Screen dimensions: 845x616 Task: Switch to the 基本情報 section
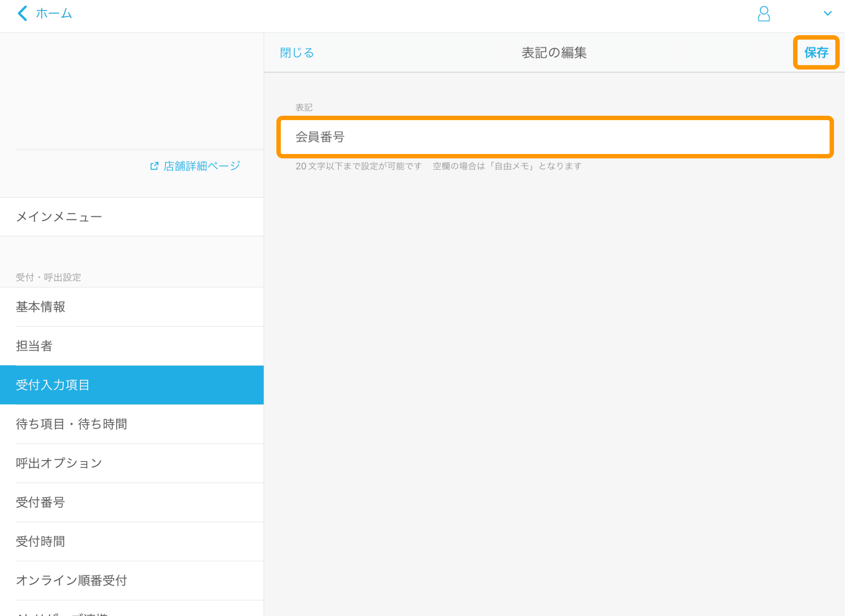pos(40,307)
